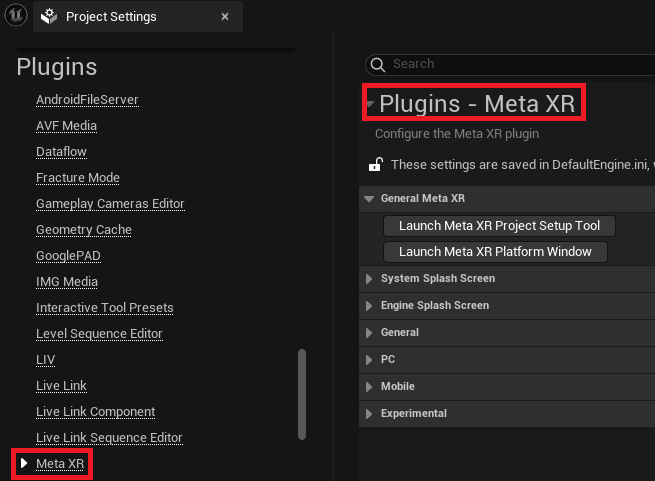Click the search magnifier icon
The width and height of the screenshot is (655, 481).
pos(378,64)
